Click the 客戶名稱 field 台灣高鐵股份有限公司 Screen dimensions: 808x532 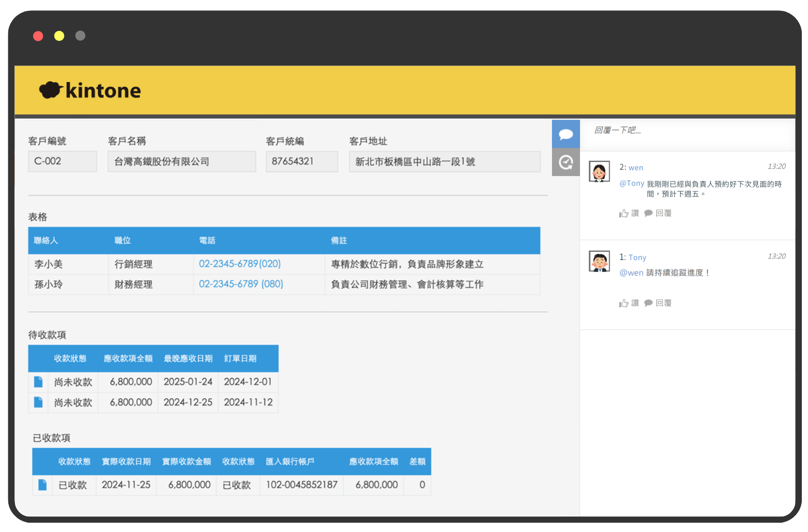point(182,161)
